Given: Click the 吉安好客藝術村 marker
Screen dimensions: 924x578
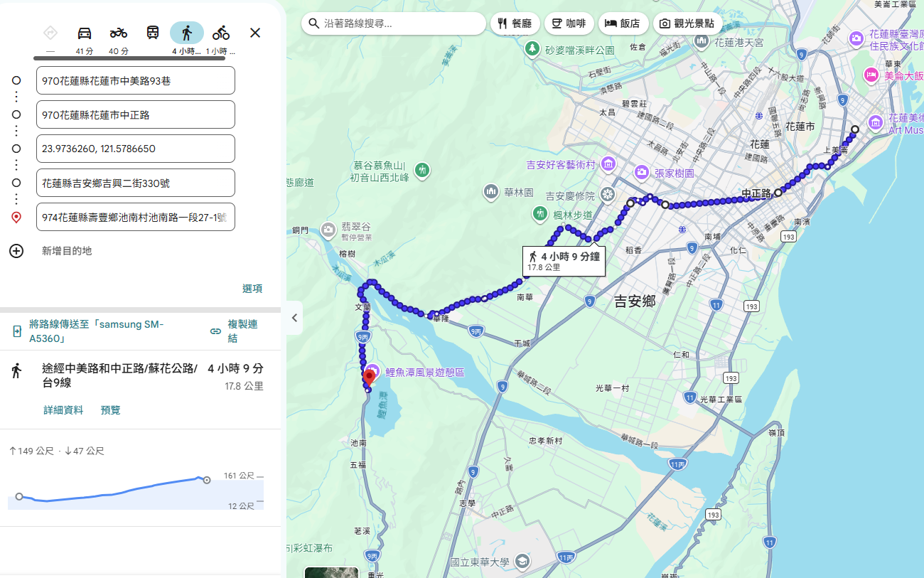Looking at the screenshot, I should click(x=608, y=164).
